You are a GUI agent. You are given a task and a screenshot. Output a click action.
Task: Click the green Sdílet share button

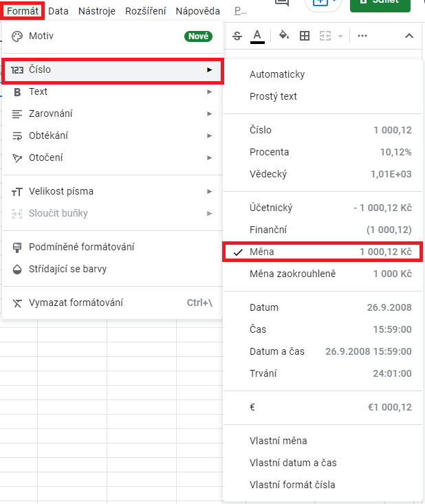coord(382,3)
